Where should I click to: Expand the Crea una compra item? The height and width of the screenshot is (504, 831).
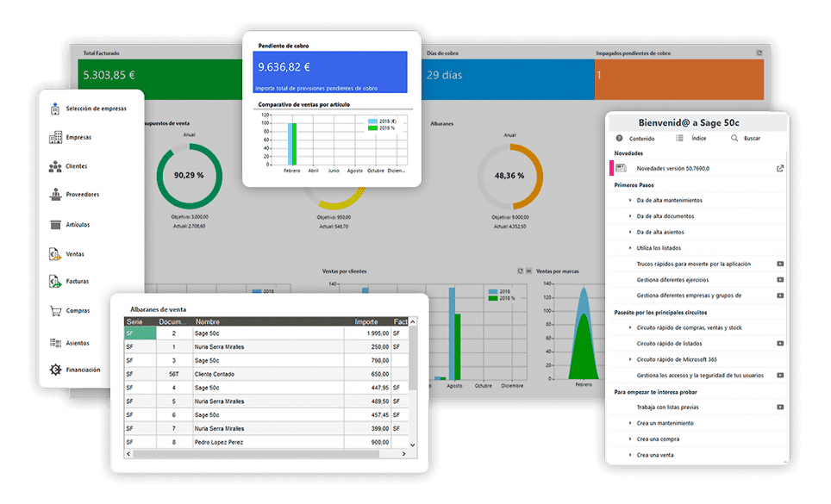pos(630,439)
